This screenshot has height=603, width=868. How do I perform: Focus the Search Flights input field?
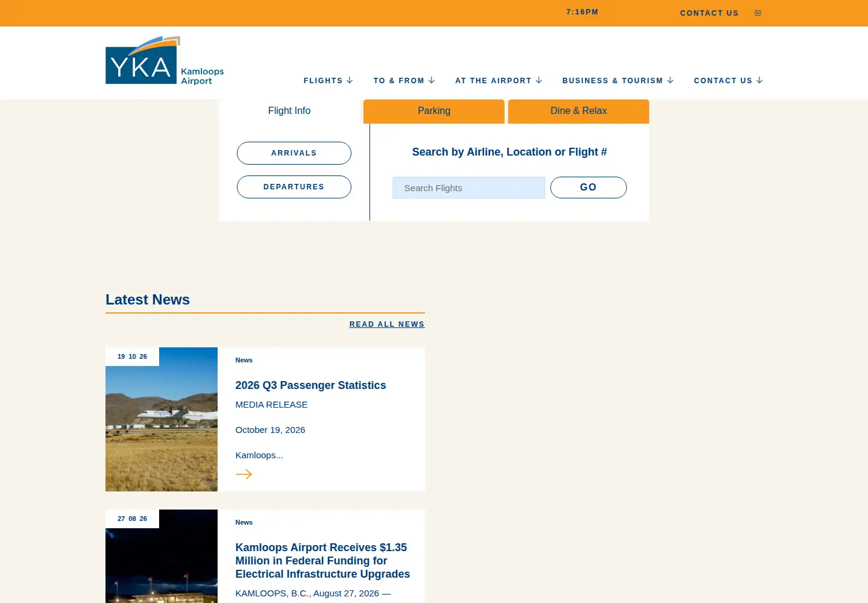[469, 188]
